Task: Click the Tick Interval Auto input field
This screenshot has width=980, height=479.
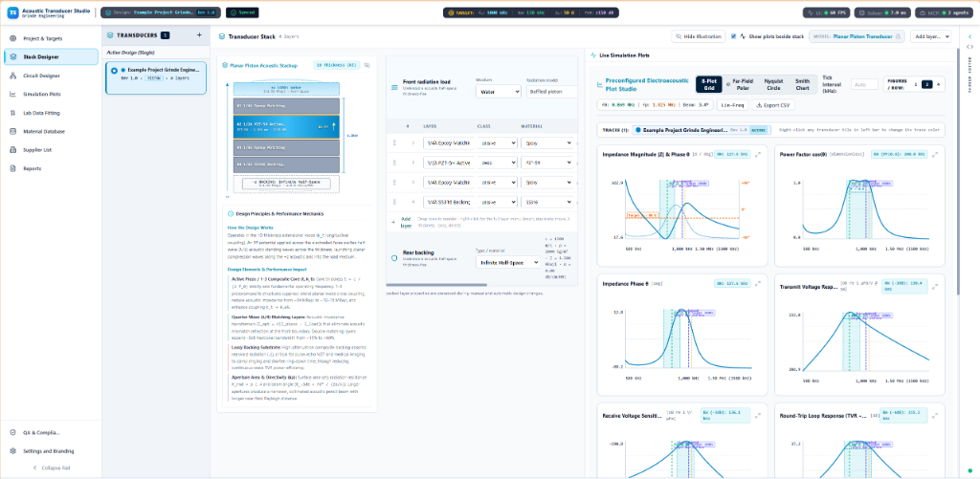Action: (864, 84)
